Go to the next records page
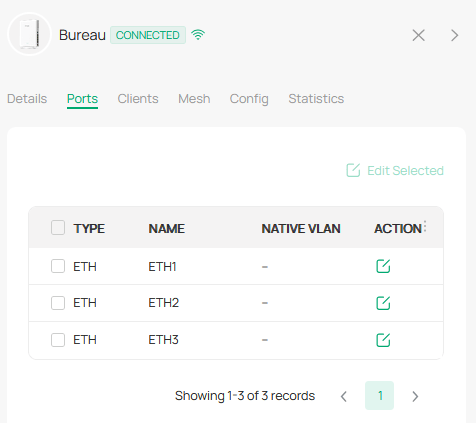The width and height of the screenshot is (476, 423). tap(415, 396)
